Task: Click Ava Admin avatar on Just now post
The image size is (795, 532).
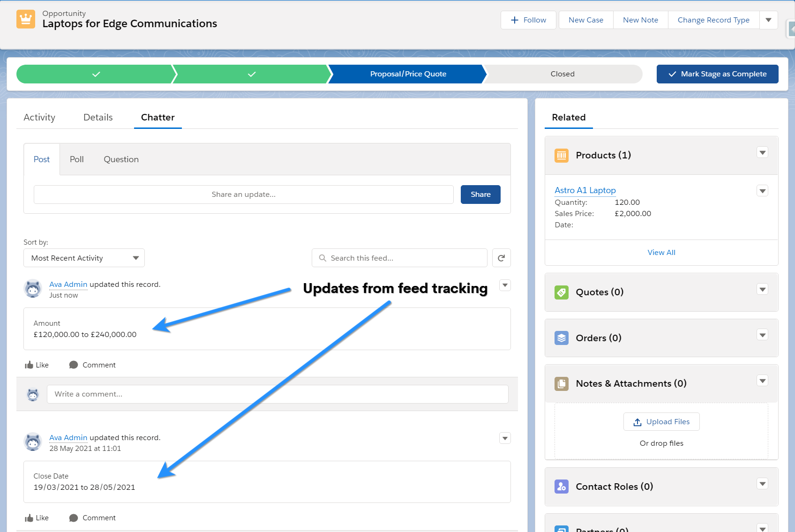Action: (x=33, y=289)
